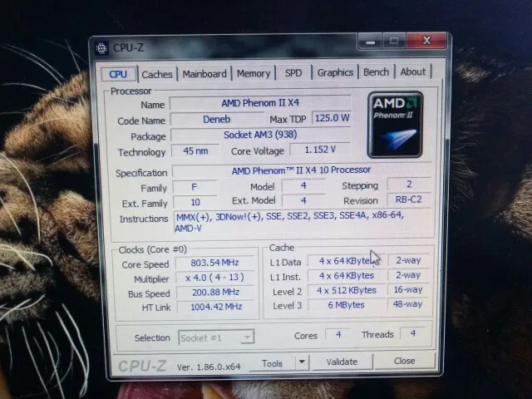Open the Mainboard tab
This screenshot has height=399, width=532.
(x=204, y=74)
